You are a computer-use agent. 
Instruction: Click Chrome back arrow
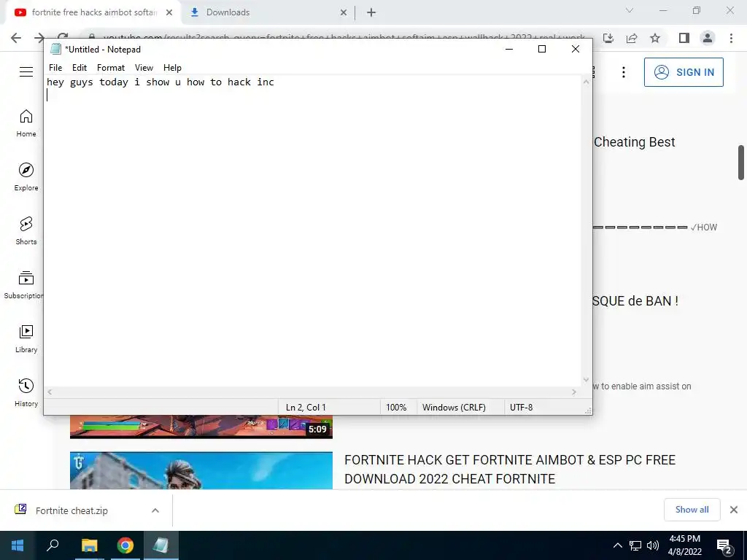point(16,38)
